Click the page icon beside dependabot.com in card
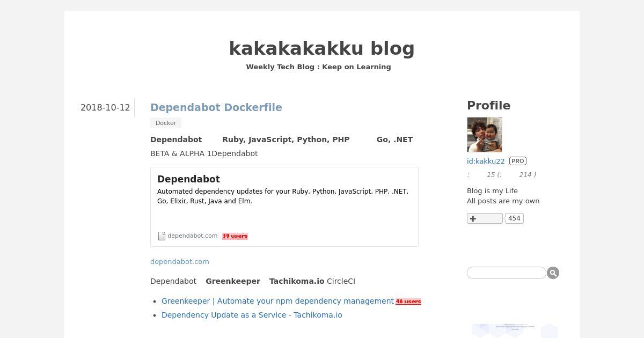The image size is (644, 338). coord(162,236)
